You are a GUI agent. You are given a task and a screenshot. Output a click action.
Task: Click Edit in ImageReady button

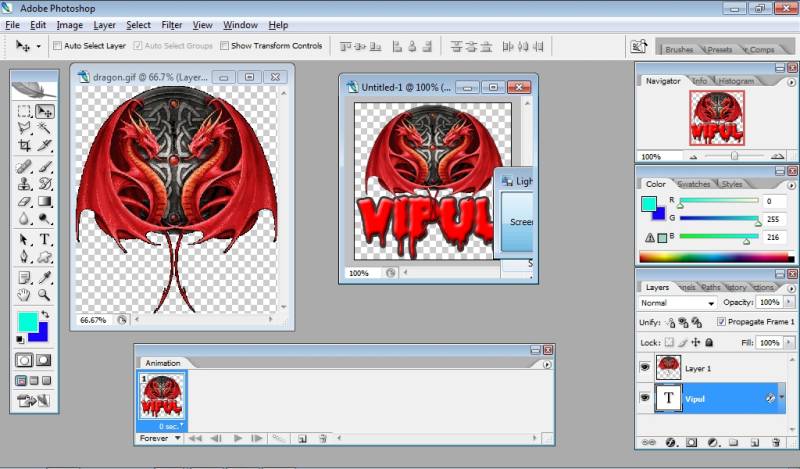coord(34,401)
